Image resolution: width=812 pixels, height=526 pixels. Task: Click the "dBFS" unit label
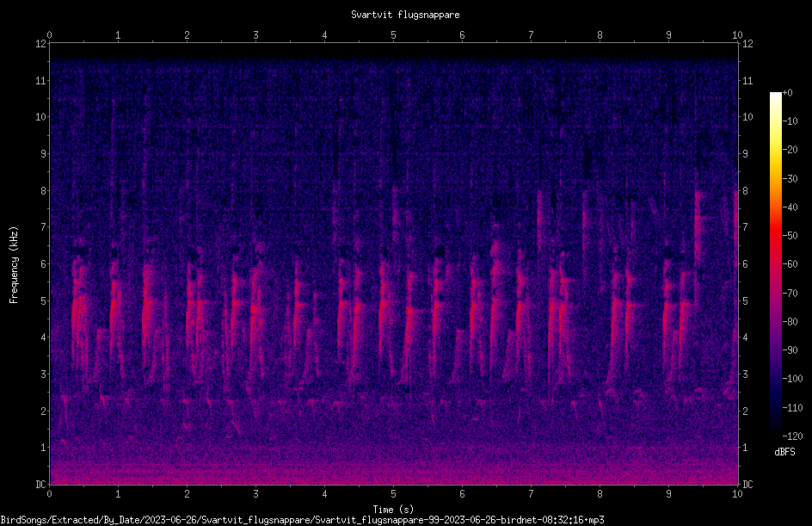point(784,452)
